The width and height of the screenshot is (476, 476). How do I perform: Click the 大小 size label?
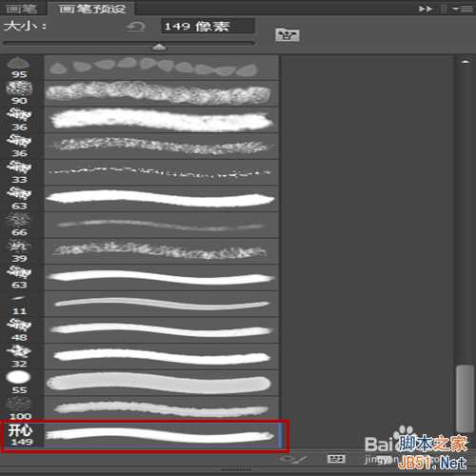click(x=26, y=26)
